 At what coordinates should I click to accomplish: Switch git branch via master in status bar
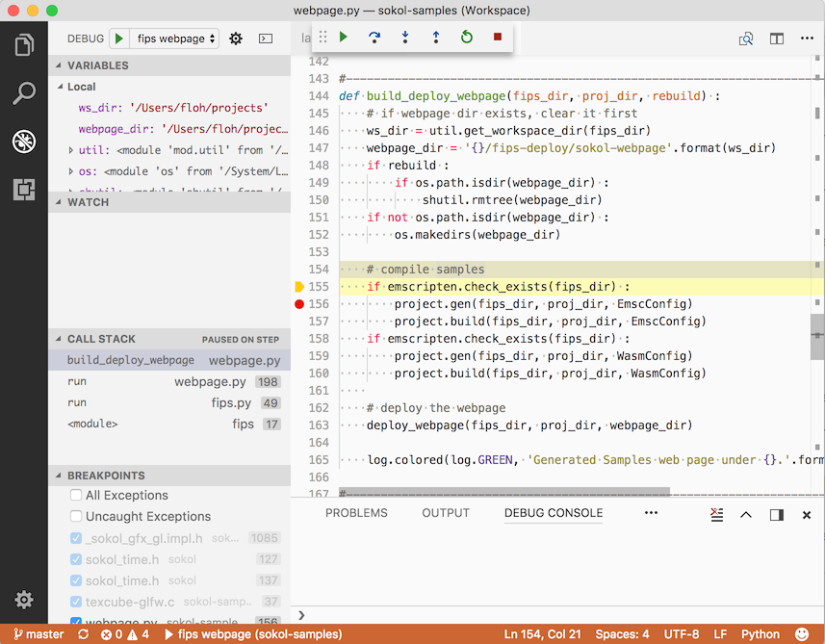(39, 634)
